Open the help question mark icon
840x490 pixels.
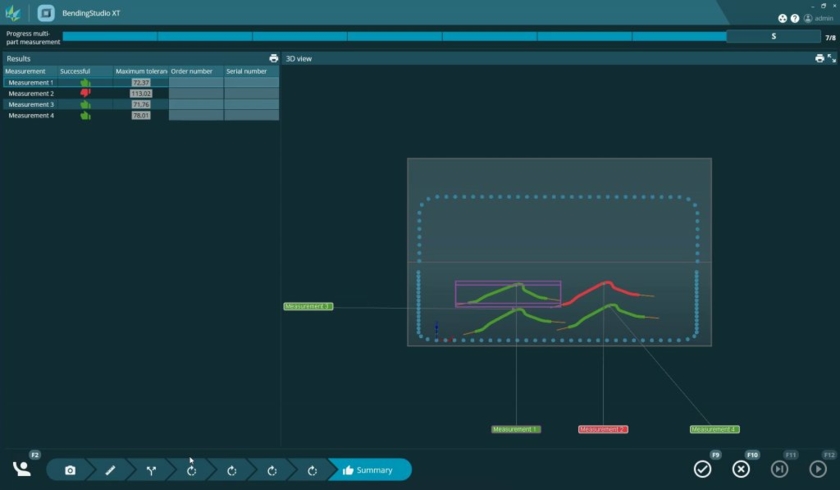(x=795, y=18)
